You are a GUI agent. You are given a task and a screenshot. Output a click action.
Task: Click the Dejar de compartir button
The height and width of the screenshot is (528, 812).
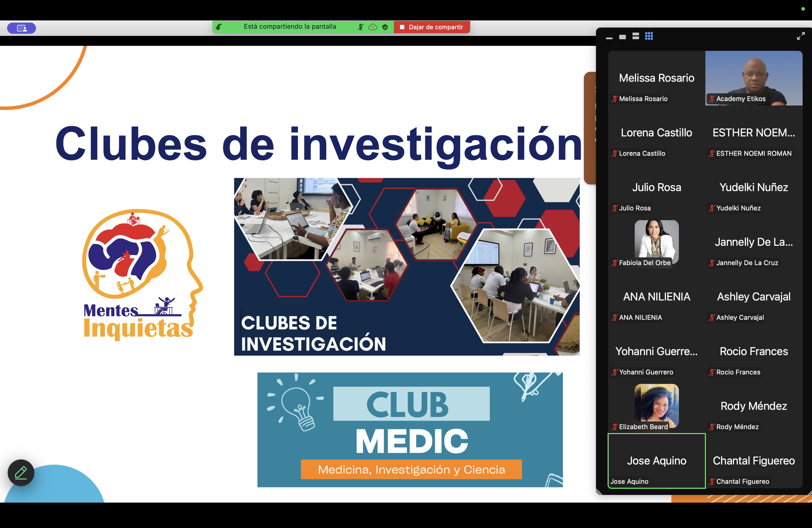tap(432, 27)
